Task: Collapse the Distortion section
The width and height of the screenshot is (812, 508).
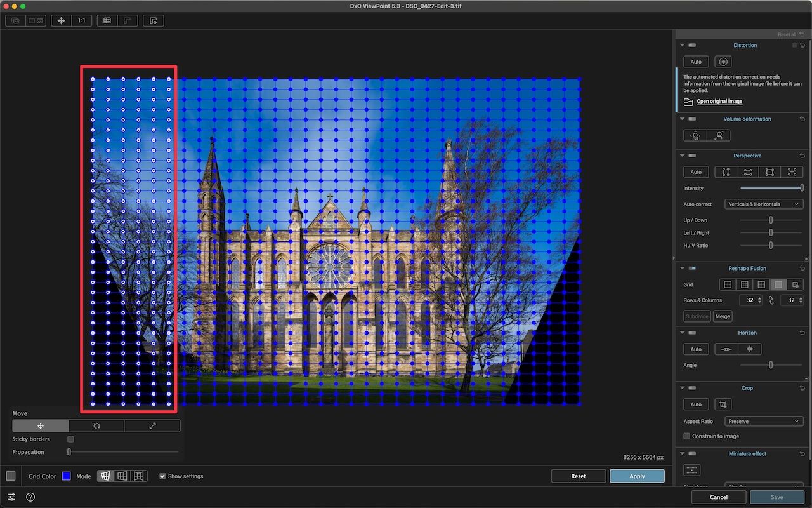Action: (x=683, y=45)
